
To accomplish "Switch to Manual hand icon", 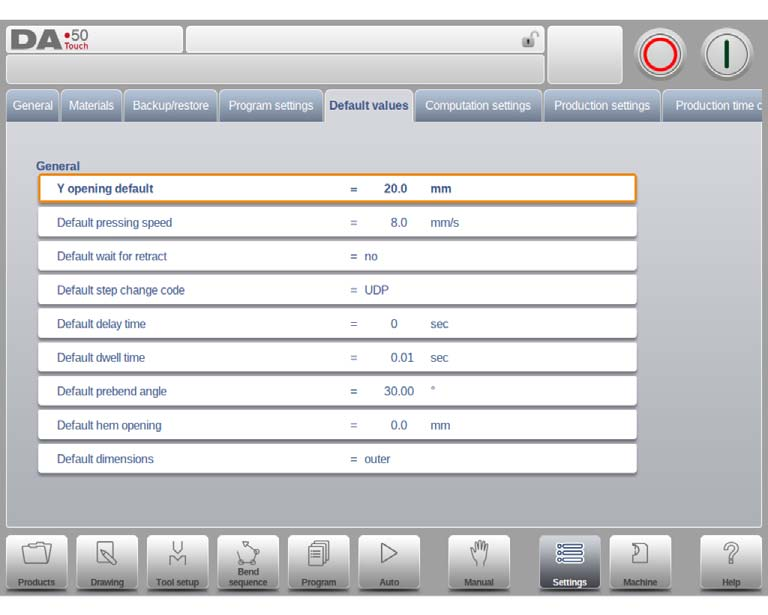I will pyautogui.click(x=479, y=562).
